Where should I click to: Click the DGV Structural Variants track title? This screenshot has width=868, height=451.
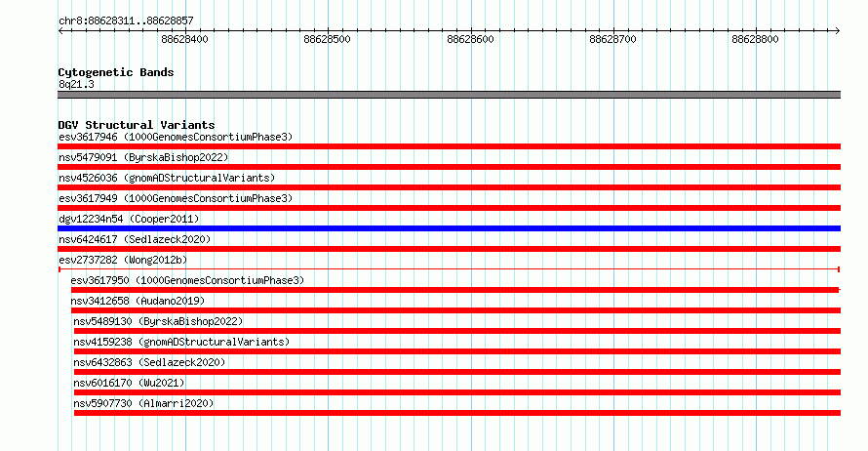(x=137, y=125)
